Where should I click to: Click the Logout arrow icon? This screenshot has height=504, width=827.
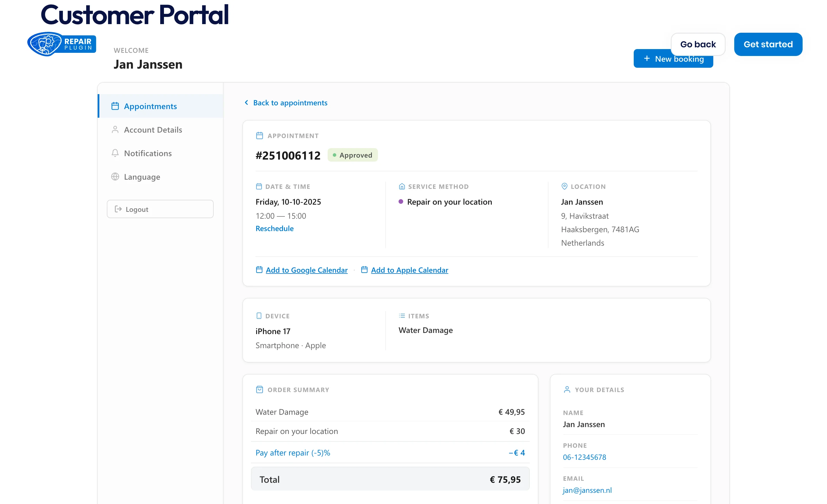(118, 210)
